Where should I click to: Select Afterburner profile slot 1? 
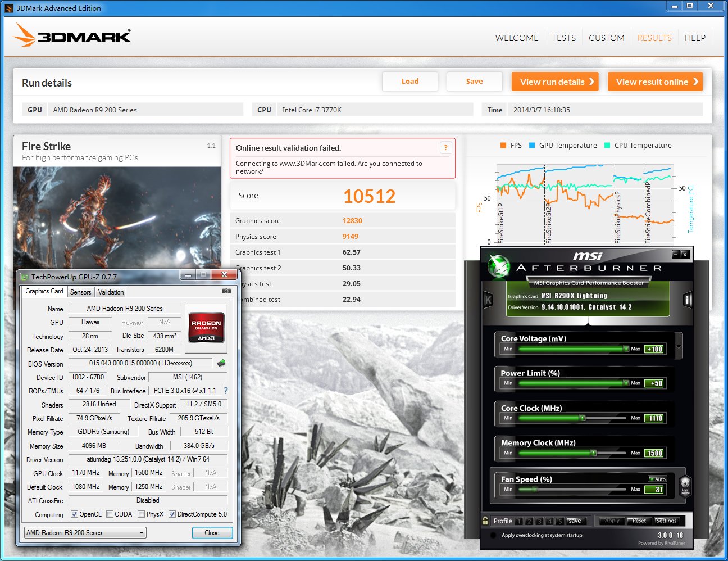519,521
